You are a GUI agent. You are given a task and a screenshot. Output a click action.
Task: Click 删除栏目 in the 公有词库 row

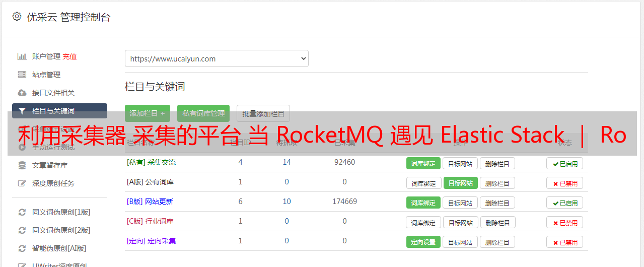(497, 183)
